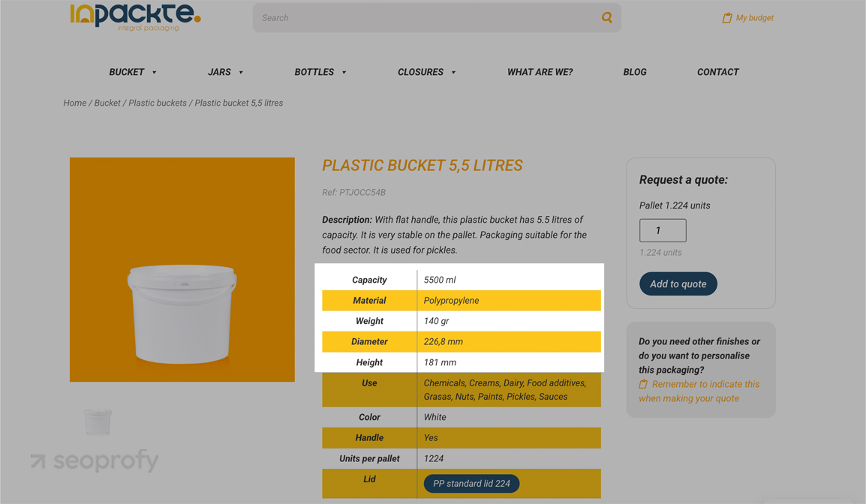Go to Home in breadcrumb
This screenshot has width=866, height=504.
(x=74, y=103)
